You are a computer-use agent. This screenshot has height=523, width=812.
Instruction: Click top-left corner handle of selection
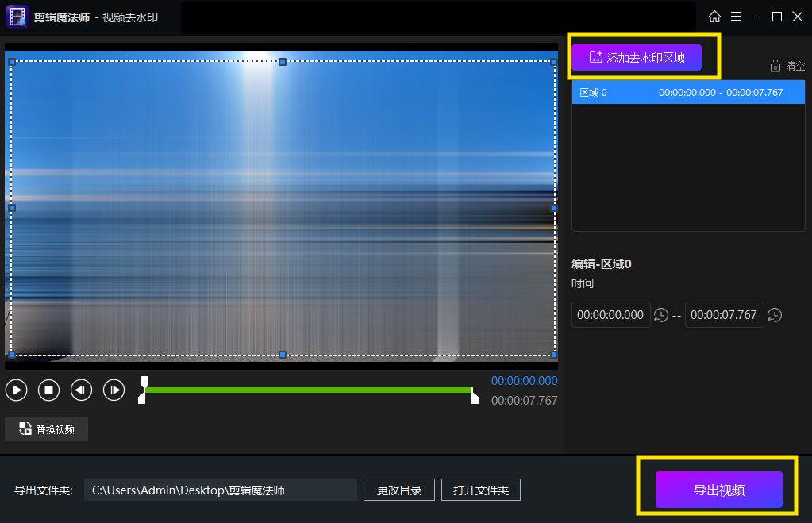coord(12,62)
